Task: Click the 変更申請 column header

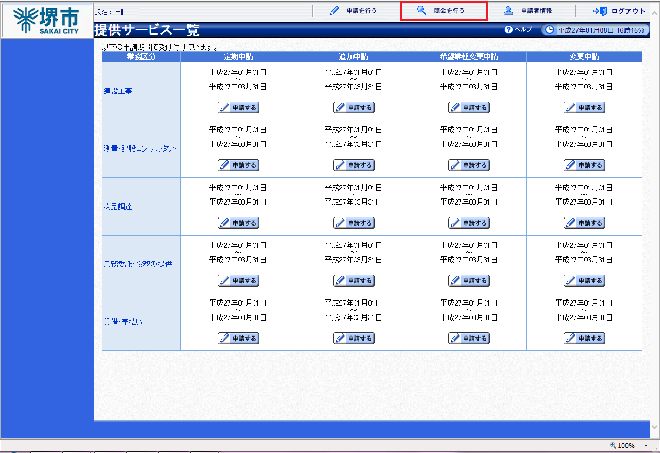Action: [584, 56]
